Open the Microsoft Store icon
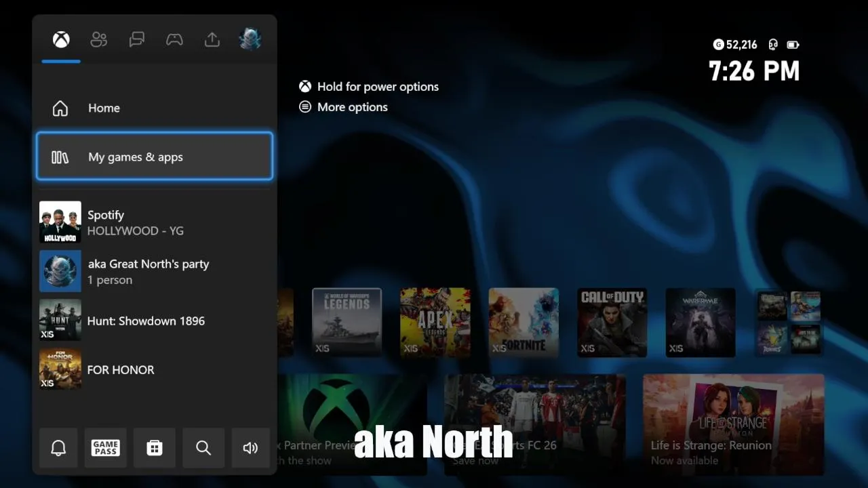The image size is (868, 488). coord(155,448)
